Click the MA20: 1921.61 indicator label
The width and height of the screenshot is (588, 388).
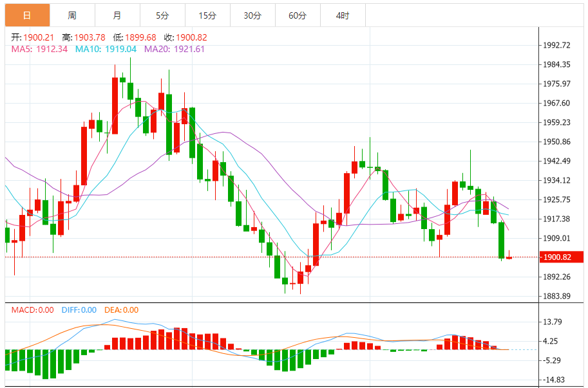(x=175, y=49)
